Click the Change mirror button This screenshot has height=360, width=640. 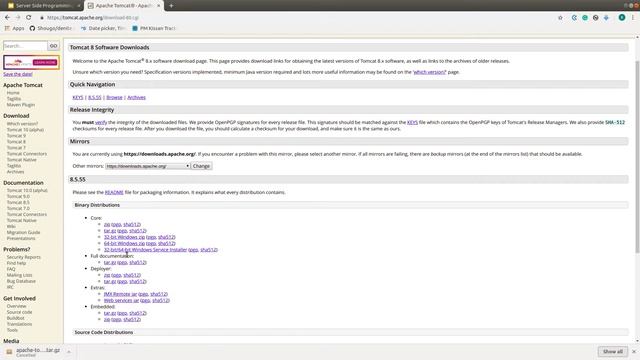click(x=201, y=166)
